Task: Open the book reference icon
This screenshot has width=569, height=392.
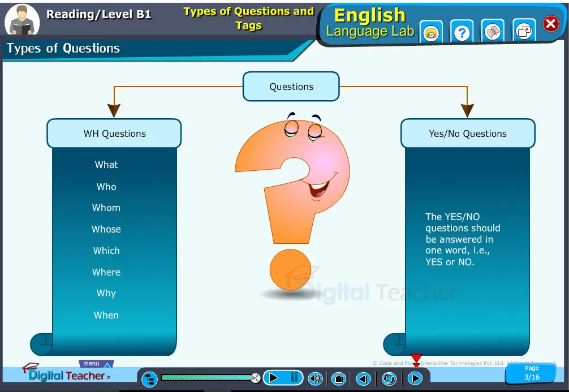Action: coord(493,32)
